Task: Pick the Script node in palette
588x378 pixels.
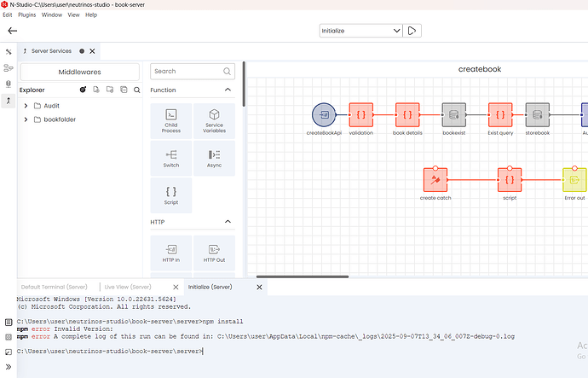Action: (171, 195)
